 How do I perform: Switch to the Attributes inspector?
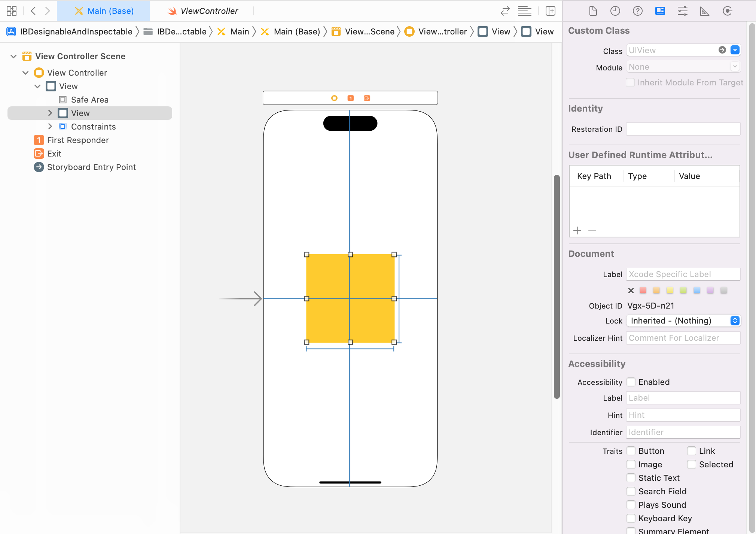pyautogui.click(x=683, y=11)
